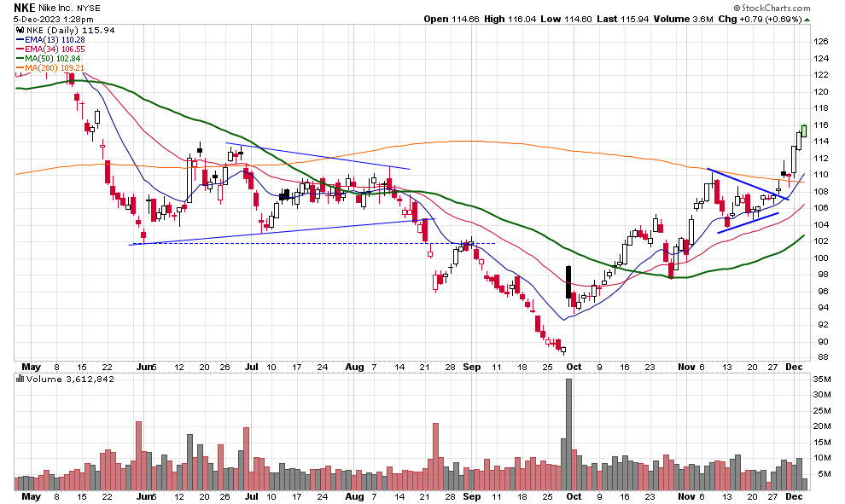Click the 'Nike Inc.' company name

tap(56, 8)
